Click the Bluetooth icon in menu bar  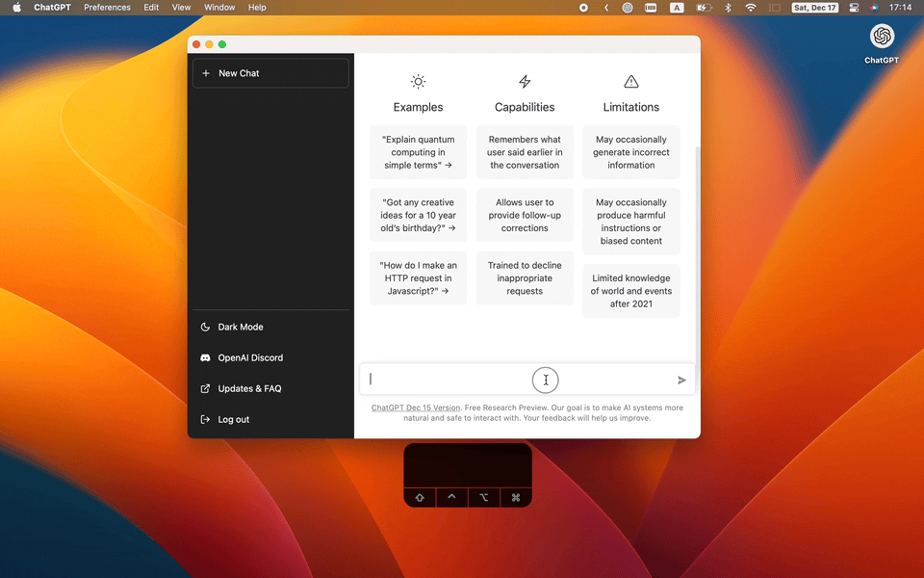pos(727,7)
